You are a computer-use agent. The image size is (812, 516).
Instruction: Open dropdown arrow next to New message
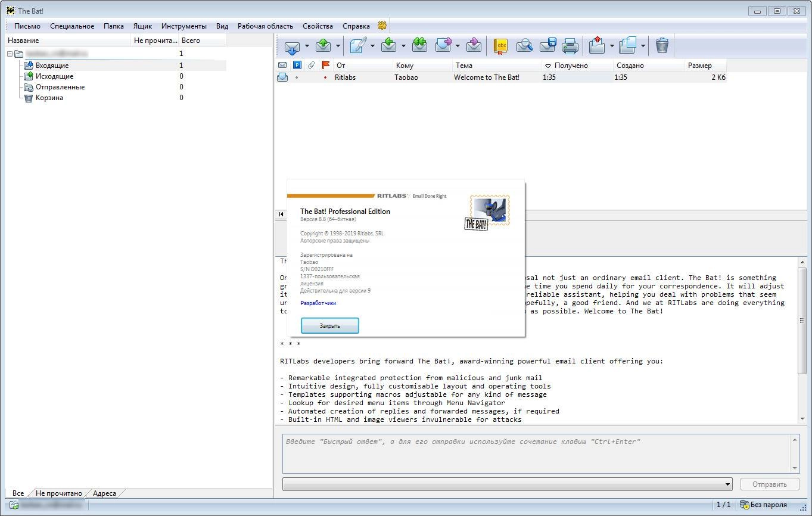click(372, 46)
